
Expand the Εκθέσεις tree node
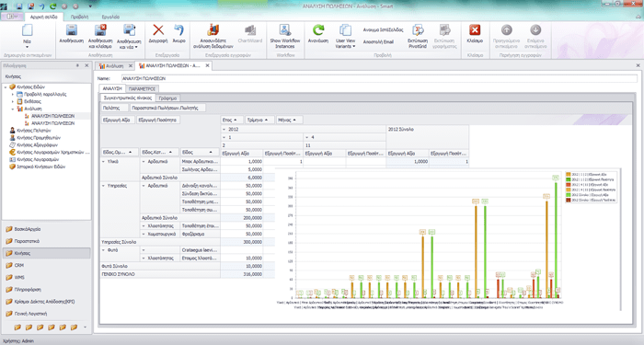[x=12, y=101]
